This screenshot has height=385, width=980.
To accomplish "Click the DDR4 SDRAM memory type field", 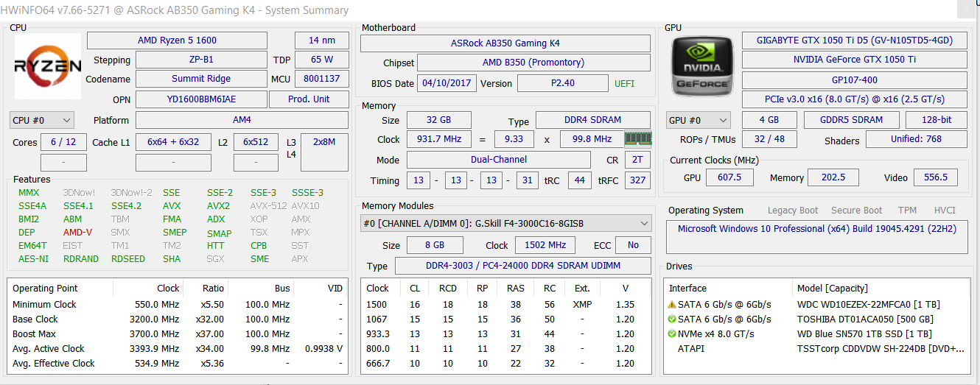I will (593, 120).
